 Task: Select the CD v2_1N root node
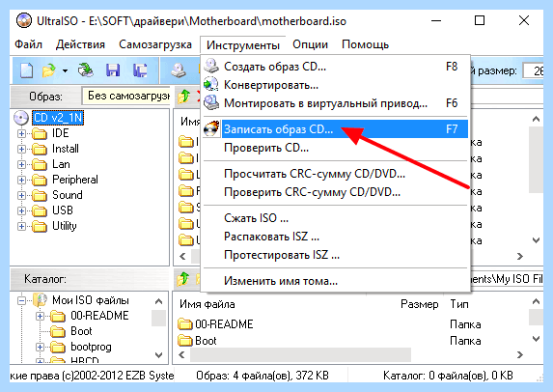pyautogui.click(x=58, y=118)
